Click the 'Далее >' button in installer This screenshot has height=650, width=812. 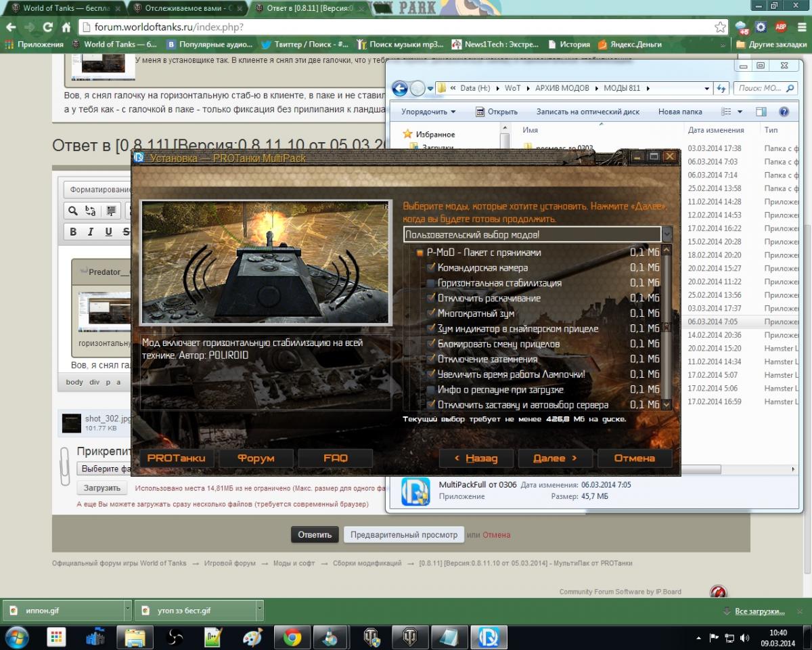pos(555,458)
